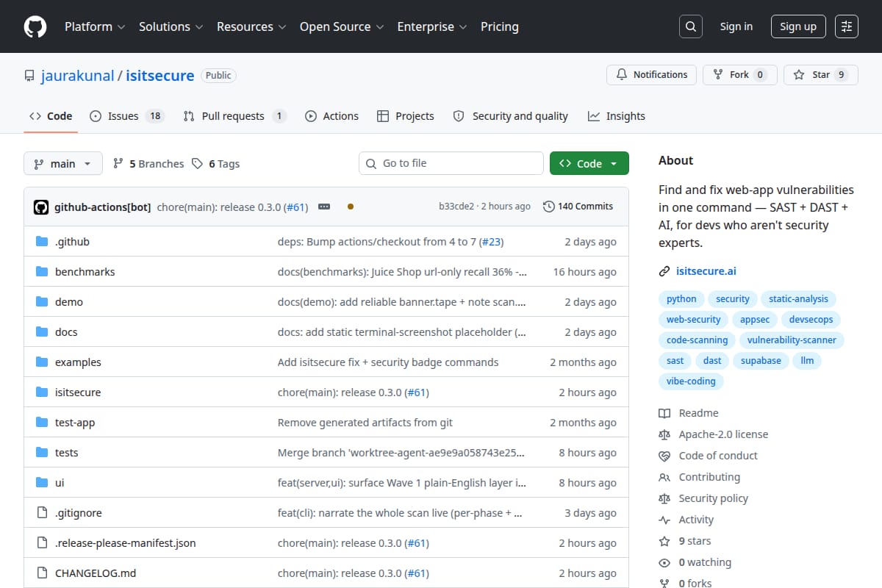
Task: Open the Platform dropdown menu
Action: point(94,26)
